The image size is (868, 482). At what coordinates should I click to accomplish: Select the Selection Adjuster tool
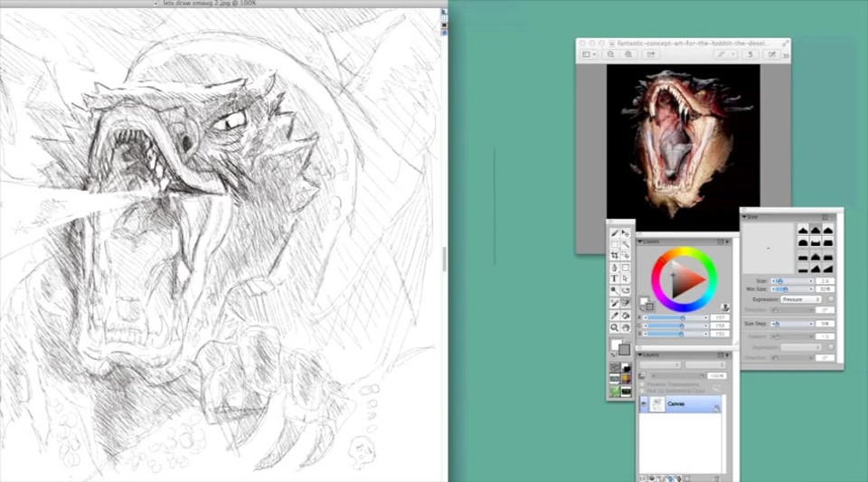click(x=626, y=255)
